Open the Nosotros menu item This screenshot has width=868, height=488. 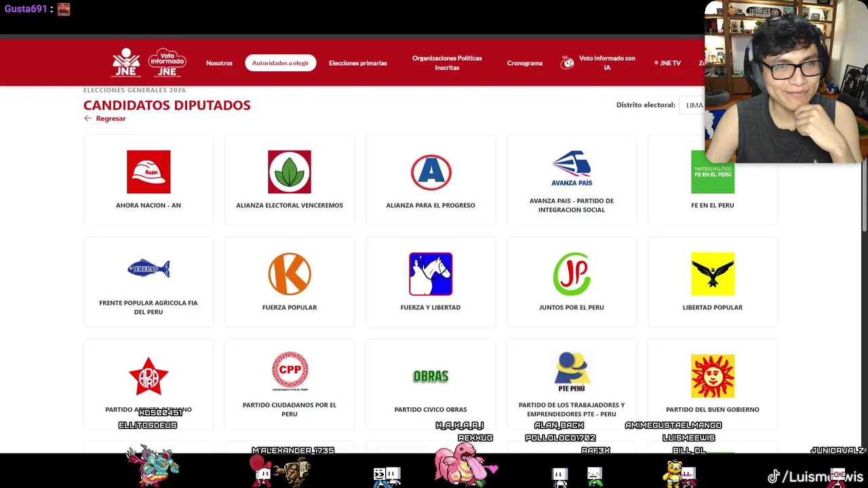pos(219,63)
